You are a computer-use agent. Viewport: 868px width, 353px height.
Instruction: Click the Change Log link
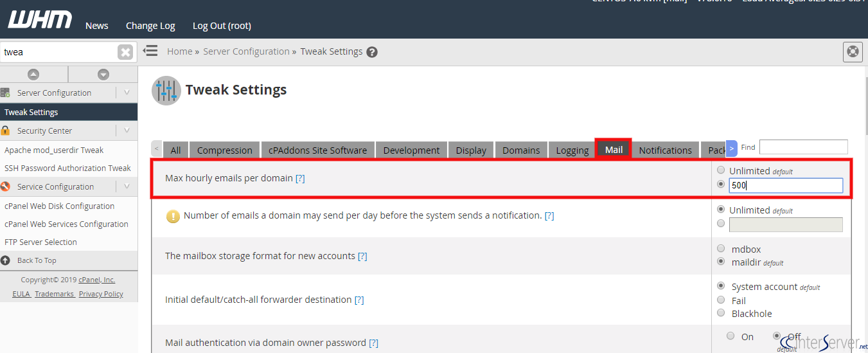tap(150, 26)
